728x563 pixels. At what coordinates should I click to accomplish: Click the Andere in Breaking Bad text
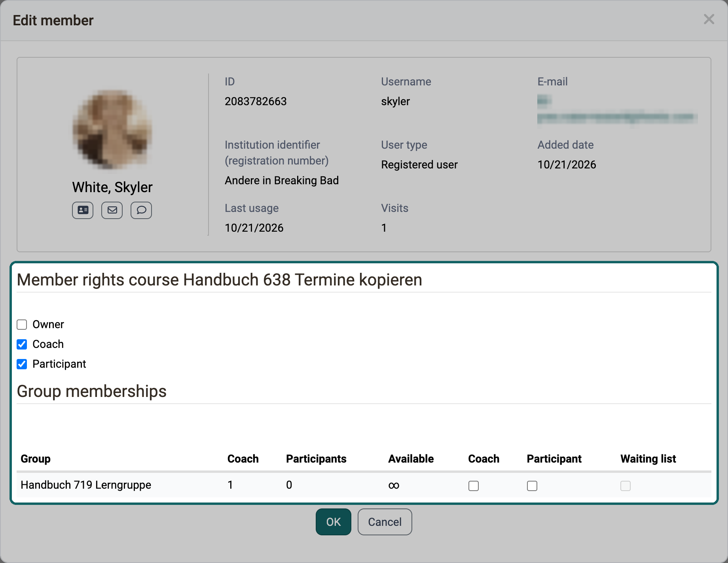(282, 180)
